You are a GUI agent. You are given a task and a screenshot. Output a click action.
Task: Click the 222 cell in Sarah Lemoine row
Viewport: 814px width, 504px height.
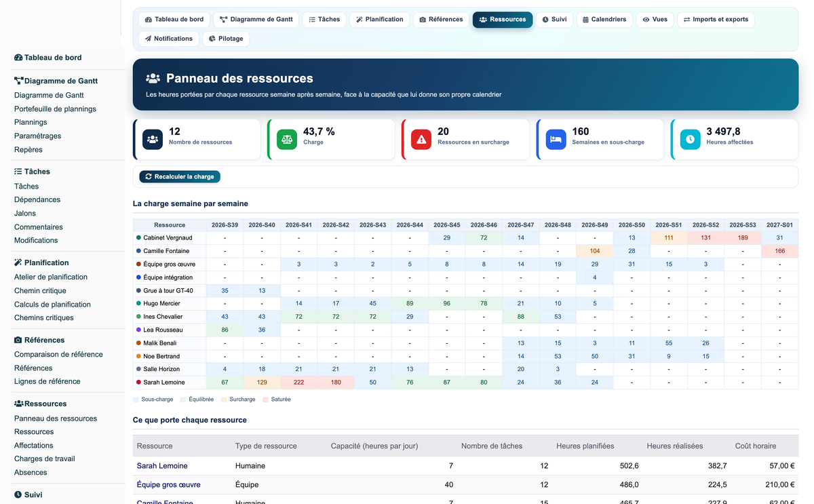click(299, 383)
